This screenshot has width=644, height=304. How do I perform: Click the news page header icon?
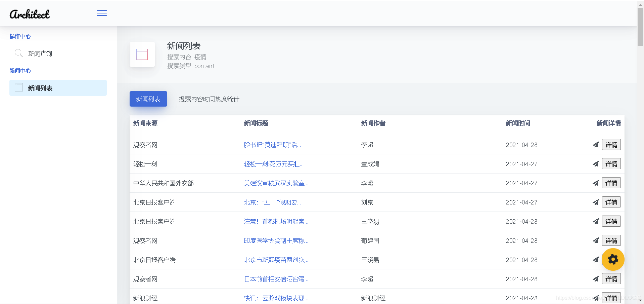click(142, 54)
